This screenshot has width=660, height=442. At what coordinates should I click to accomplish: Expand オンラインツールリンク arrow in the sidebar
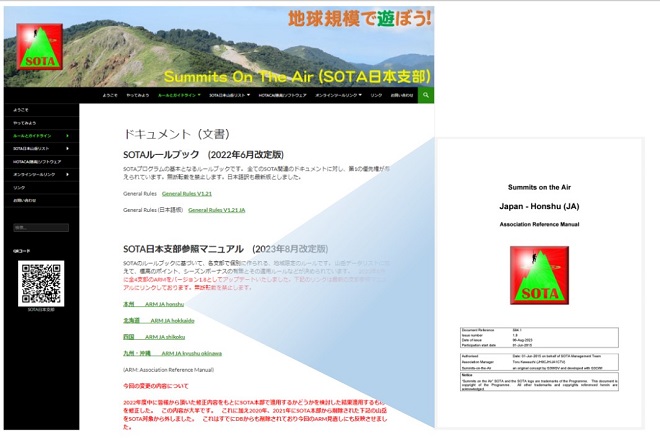pyautogui.click(x=67, y=174)
